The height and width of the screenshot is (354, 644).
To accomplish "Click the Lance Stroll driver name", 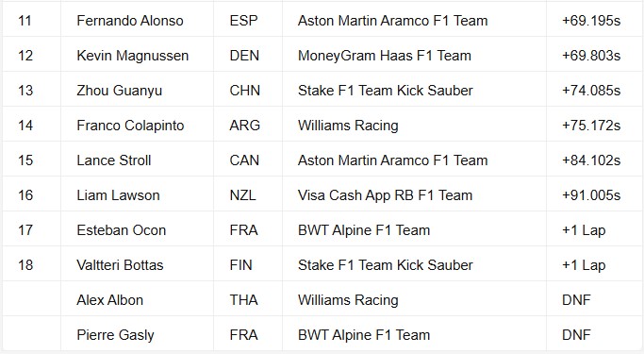I will tap(114, 160).
